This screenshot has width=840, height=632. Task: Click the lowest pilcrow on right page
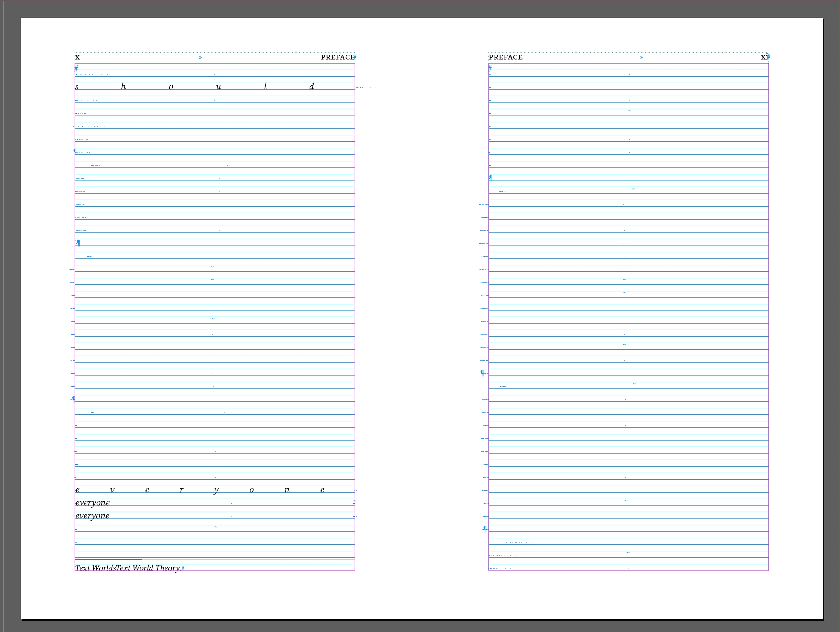pyautogui.click(x=485, y=529)
